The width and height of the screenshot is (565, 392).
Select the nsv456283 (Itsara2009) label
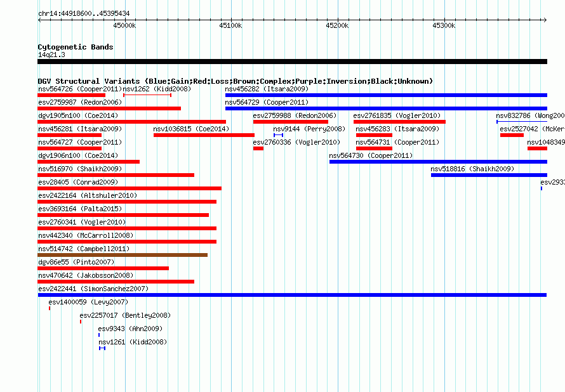pyautogui.click(x=397, y=129)
